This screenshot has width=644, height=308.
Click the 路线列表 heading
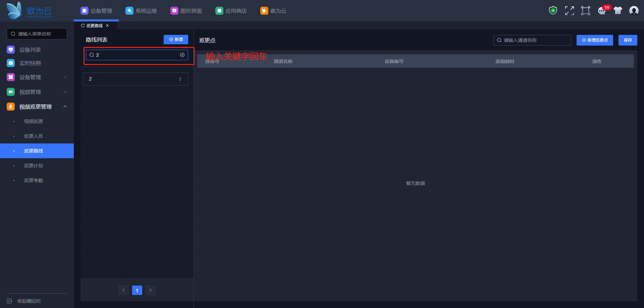coord(97,40)
